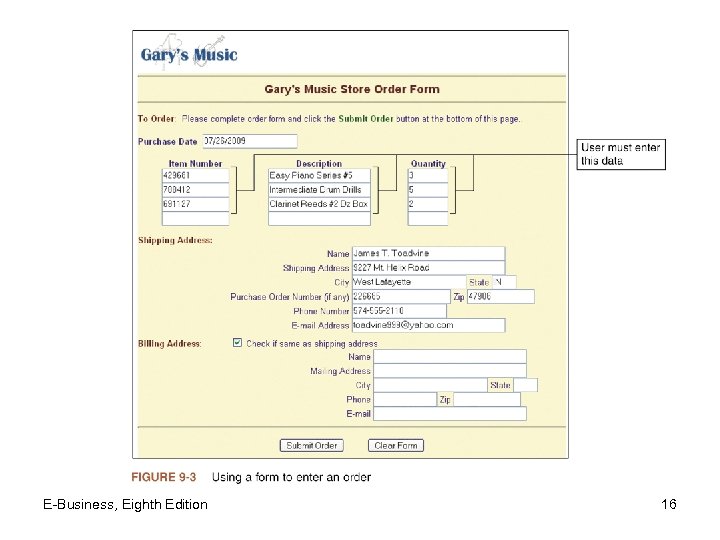The width and height of the screenshot is (720, 540).
Task: Click E-mail Address field toadvine999@yahoo.com
Action: (428, 325)
